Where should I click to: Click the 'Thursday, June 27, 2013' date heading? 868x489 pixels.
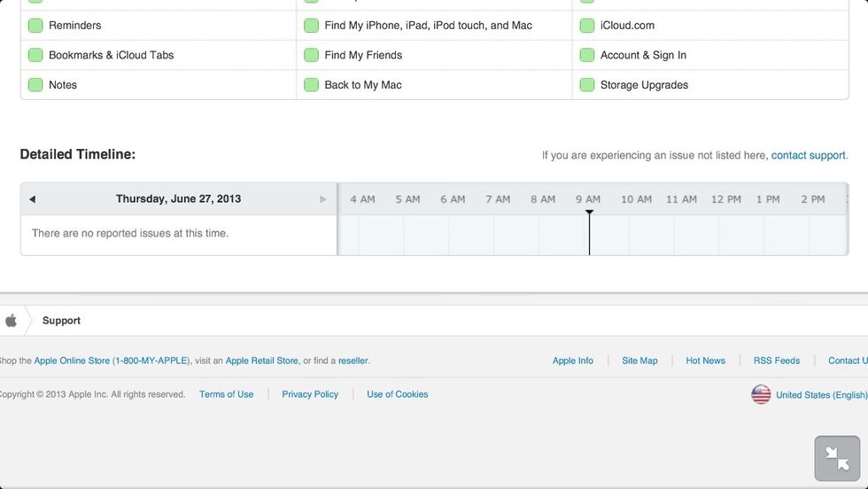178,198
